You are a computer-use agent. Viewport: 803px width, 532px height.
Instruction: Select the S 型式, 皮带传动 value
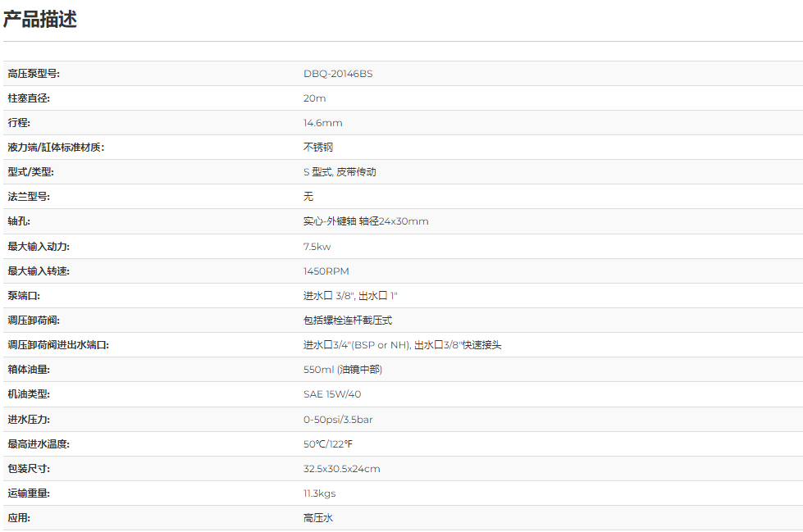tap(340, 172)
